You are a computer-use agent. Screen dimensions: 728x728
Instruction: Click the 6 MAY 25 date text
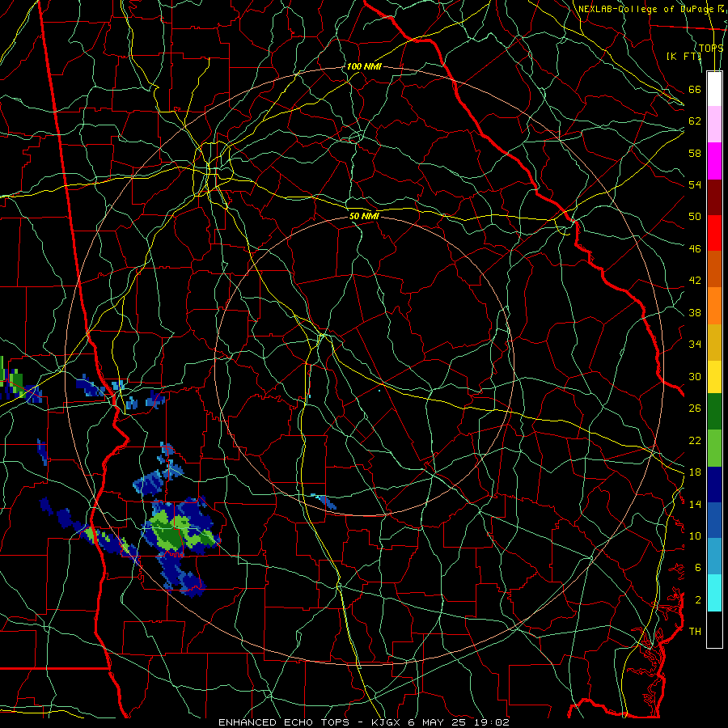pyautogui.click(x=438, y=722)
